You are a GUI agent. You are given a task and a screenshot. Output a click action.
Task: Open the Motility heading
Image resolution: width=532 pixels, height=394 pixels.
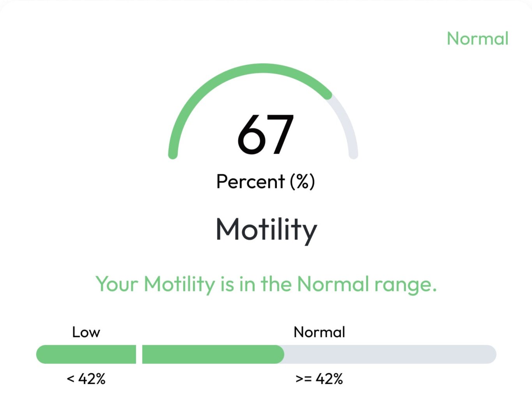(x=266, y=229)
